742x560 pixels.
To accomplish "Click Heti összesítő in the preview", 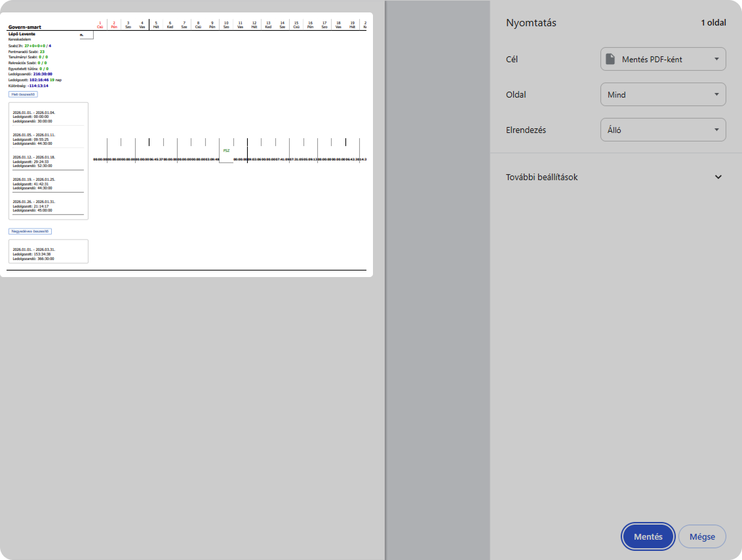I will coord(23,94).
